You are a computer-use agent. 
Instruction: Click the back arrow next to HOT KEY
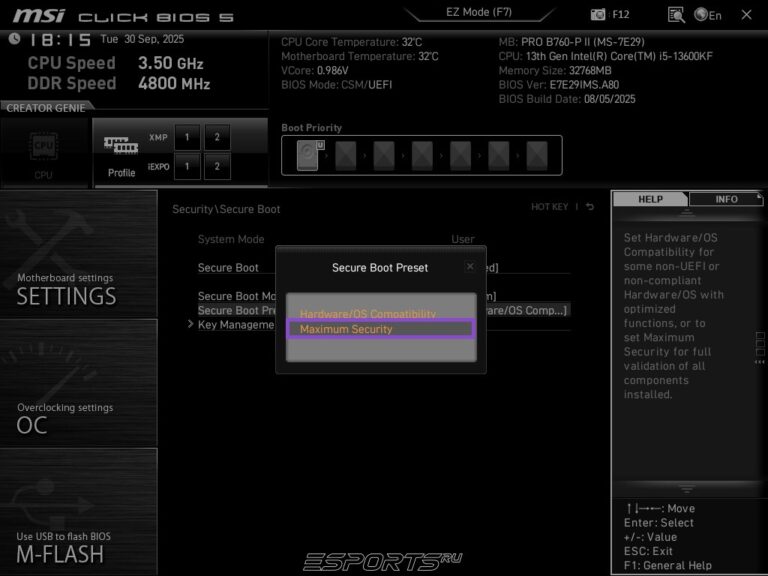(590, 207)
